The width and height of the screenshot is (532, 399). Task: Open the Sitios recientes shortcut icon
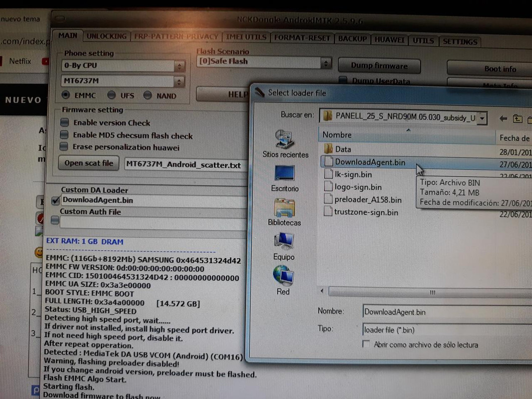(x=284, y=139)
